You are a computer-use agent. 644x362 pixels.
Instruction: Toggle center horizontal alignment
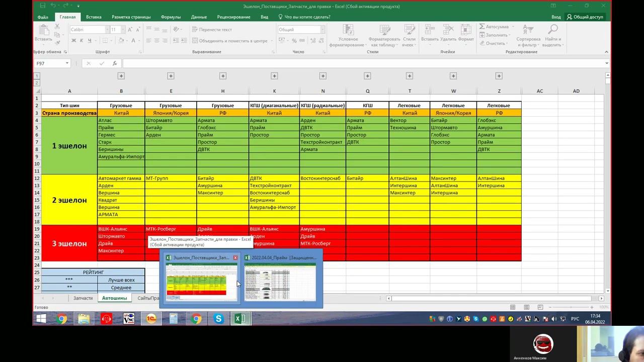156,41
